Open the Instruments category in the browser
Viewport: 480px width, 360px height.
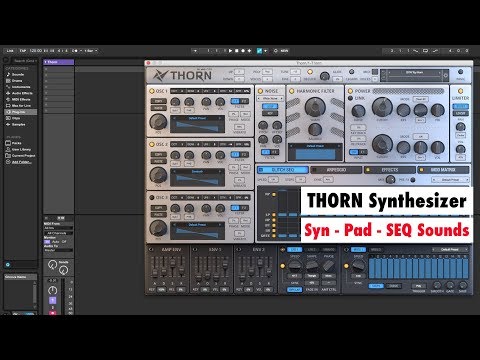point(21,87)
